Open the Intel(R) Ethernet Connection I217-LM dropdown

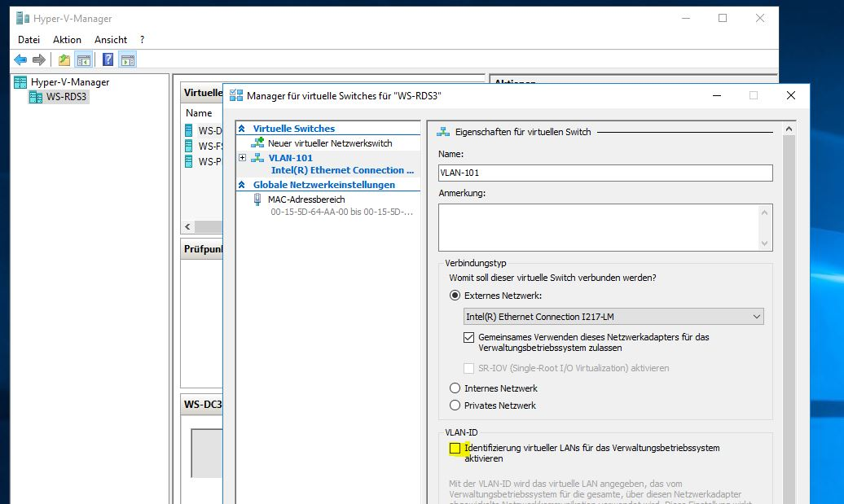[613, 317]
